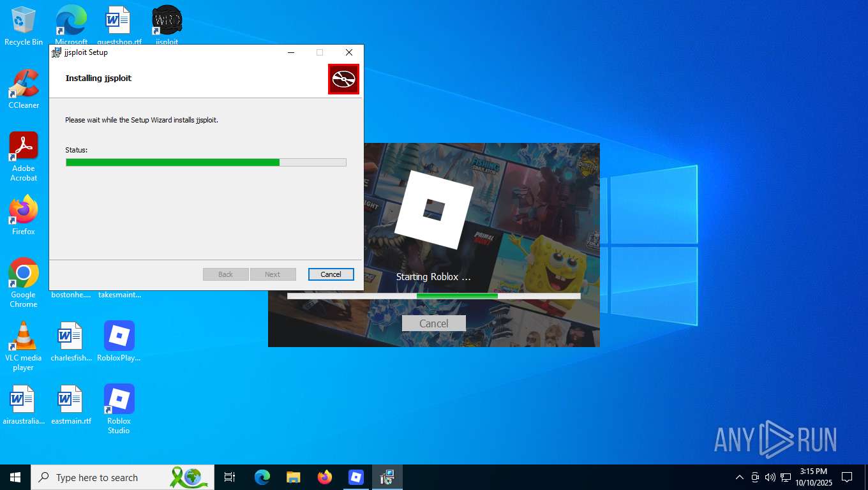Click the greyed-out Back button
The height and width of the screenshot is (490, 868).
pos(226,274)
